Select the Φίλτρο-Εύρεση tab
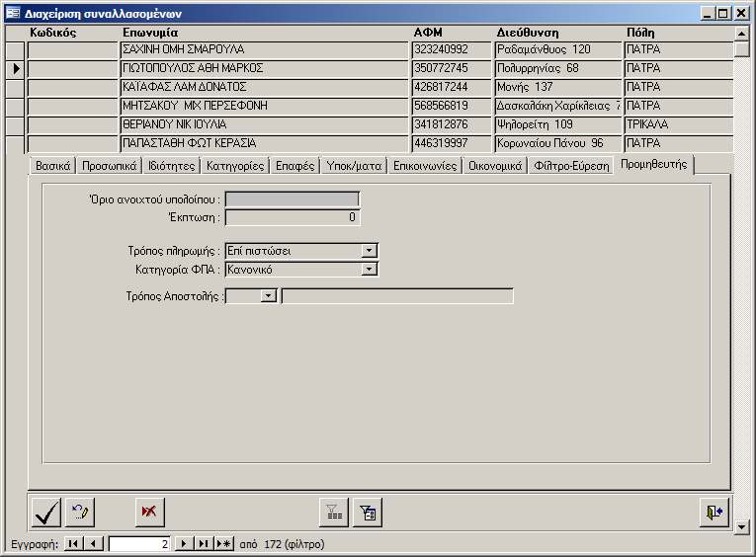The image size is (756, 557). tap(570, 166)
